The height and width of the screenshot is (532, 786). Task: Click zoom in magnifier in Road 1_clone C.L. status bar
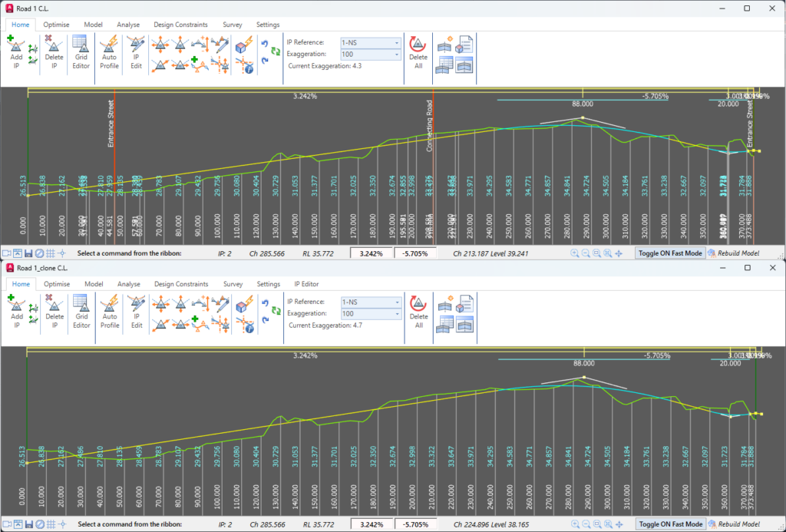pyautogui.click(x=575, y=524)
